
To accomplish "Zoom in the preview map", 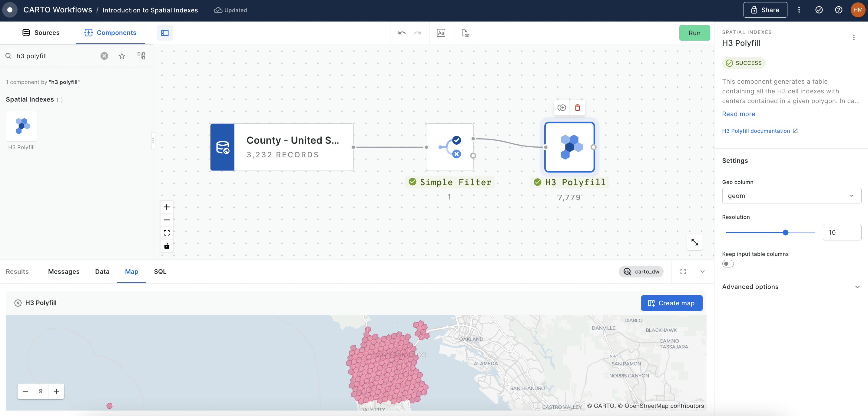I will (x=56, y=391).
